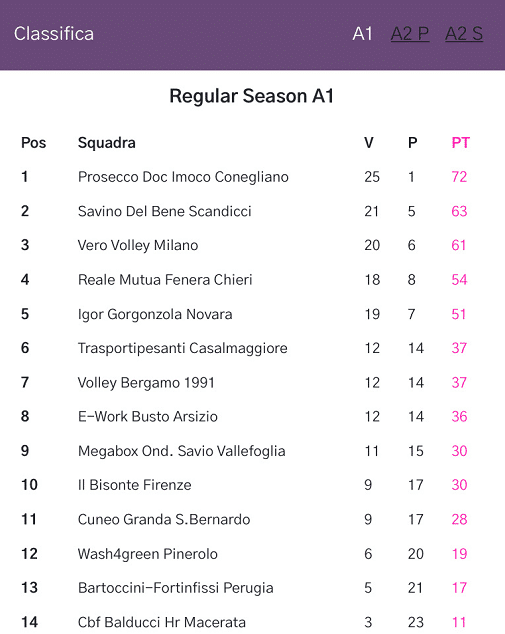Switch to A2 S standings
The image size is (505, 634).
point(464,34)
